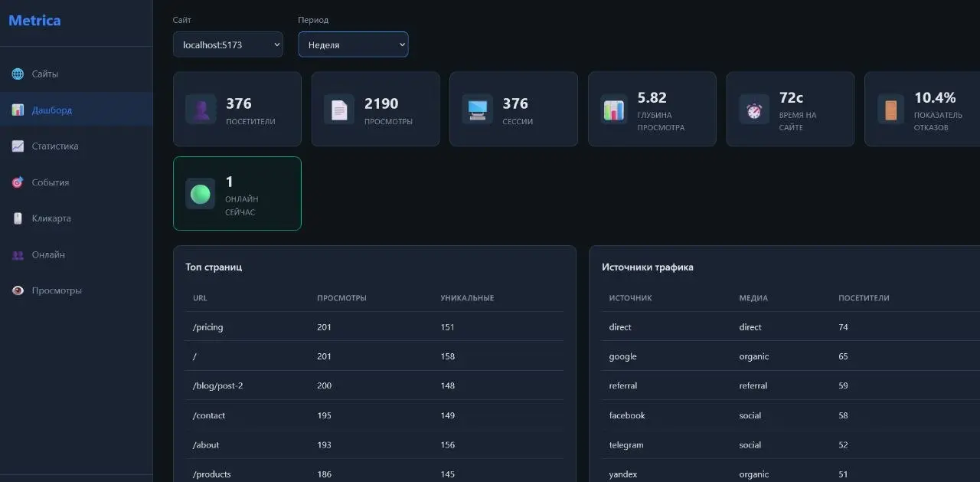Open the События menu item
Viewport: 980px width, 482px height.
[x=77, y=182]
